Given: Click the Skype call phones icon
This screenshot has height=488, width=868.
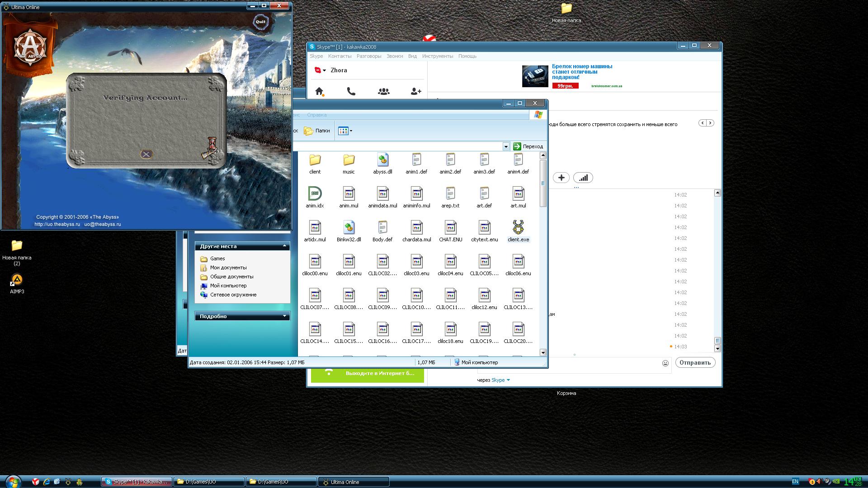Looking at the screenshot, I should point(351,91).
